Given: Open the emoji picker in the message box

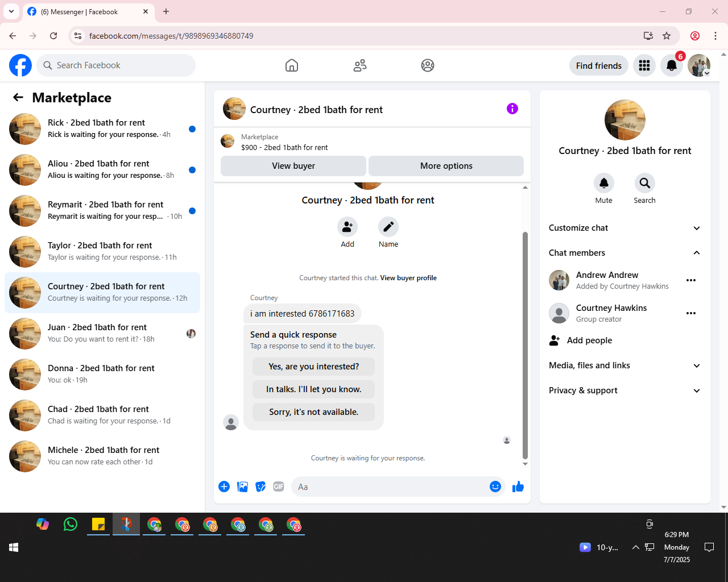Looking at the screenshot, I should pos(495,487).
